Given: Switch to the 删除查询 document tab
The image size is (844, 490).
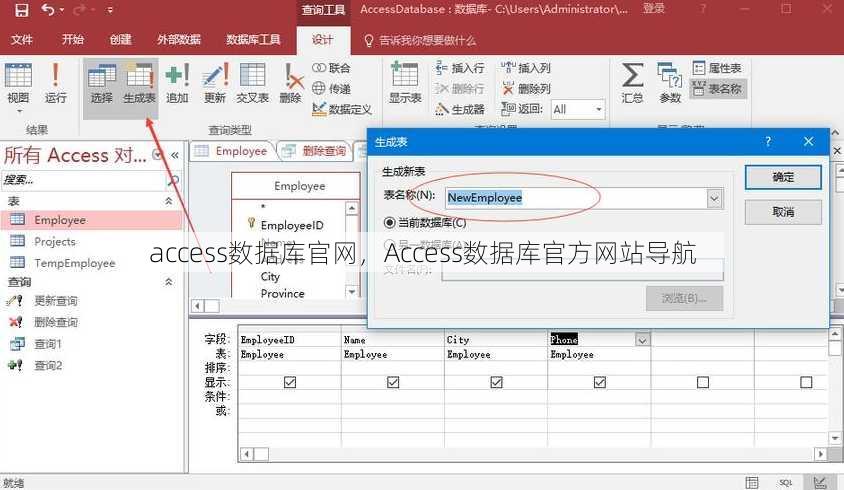Looking at the screenshot, I should (x=315, y=151).
